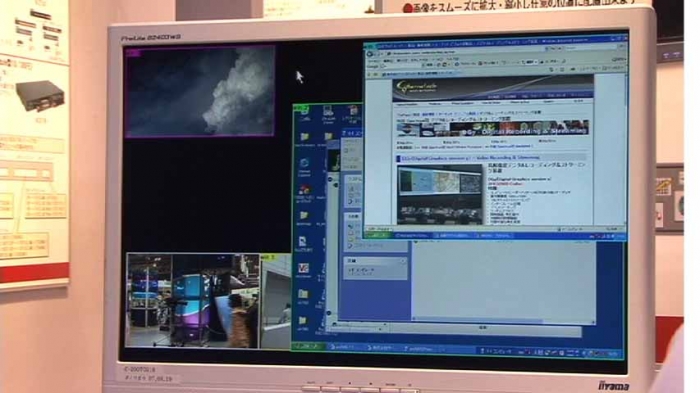Select the cloud video window with the purple border
The width and height of the screenshot is (700, 393).
tap(200, 91)
